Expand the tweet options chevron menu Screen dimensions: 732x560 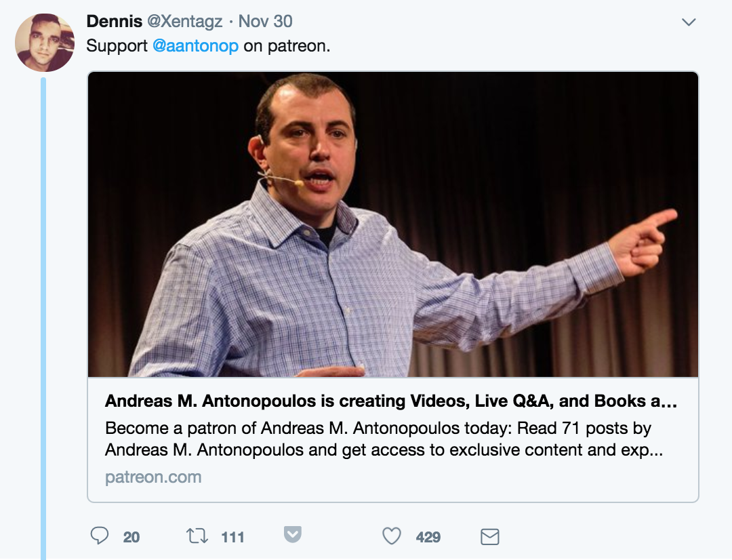click(689, 22)
